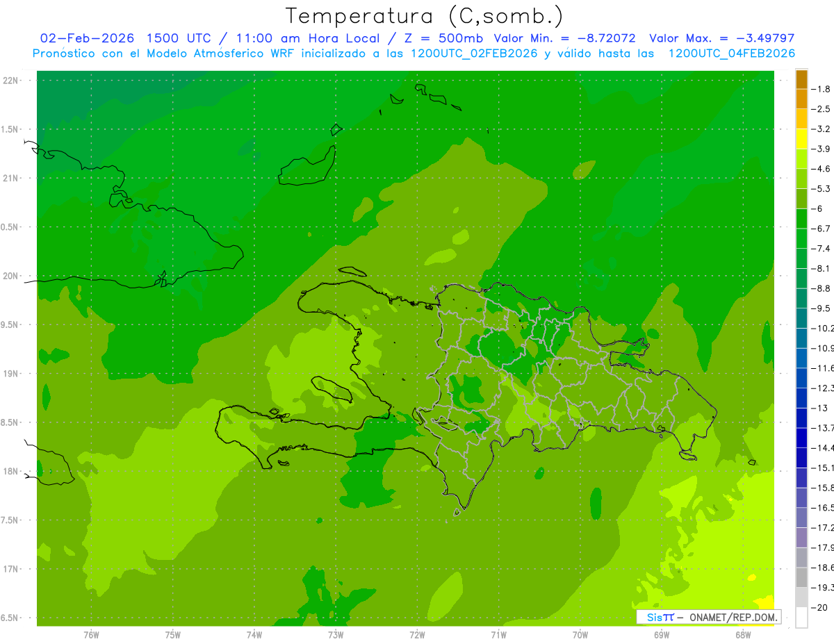
Task: Click the 'ONAMET/REP.DOM.' credit label
Action: (733, 617)
